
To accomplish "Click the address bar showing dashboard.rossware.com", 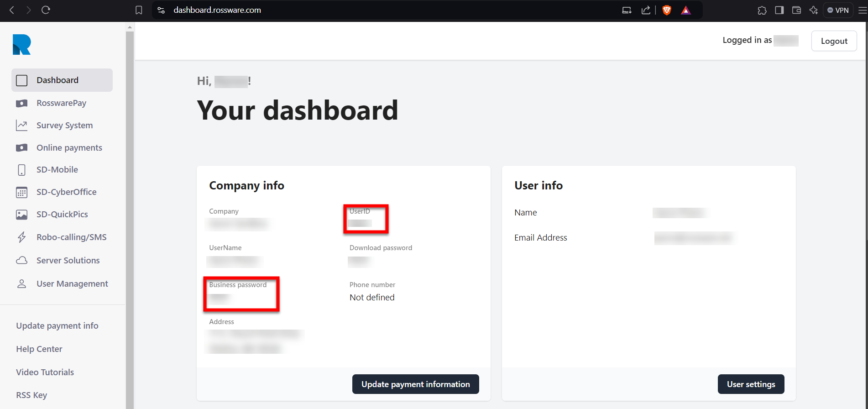I will [x=217, y=10].
